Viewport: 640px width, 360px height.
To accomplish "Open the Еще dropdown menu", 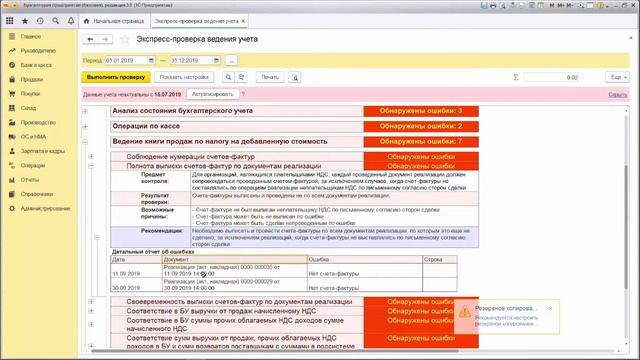I will coord(618,77).
